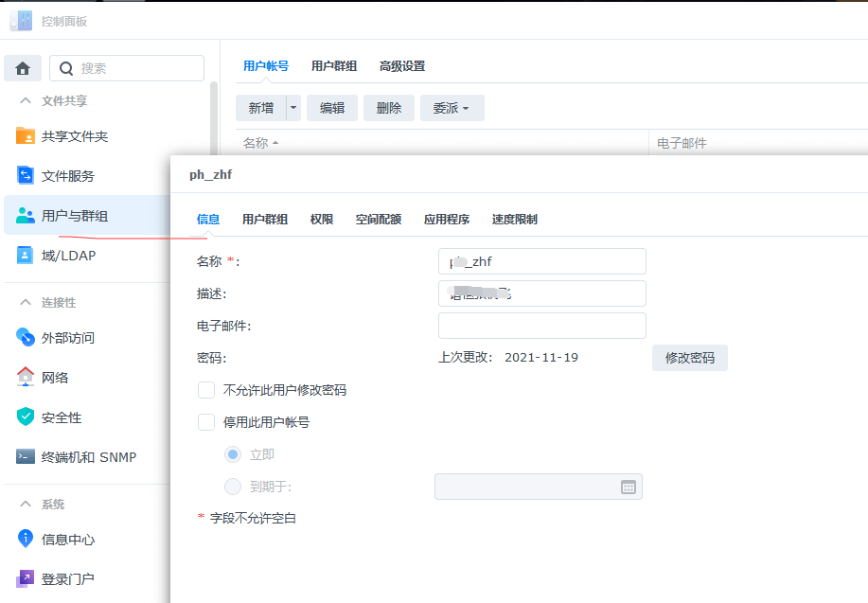The width and height of the screenshot is (868, 603).
Task: Select the 到期于 radio button
Action: 233,487
